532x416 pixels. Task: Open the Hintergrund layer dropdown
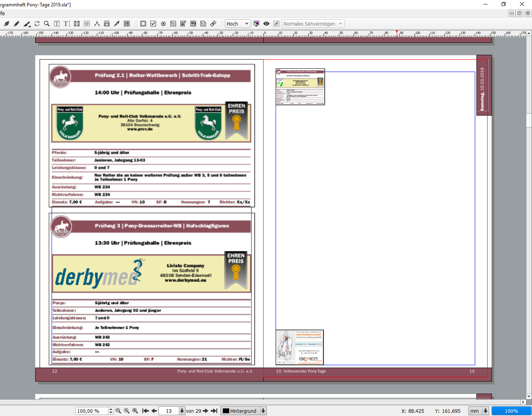tap(263, 411)
